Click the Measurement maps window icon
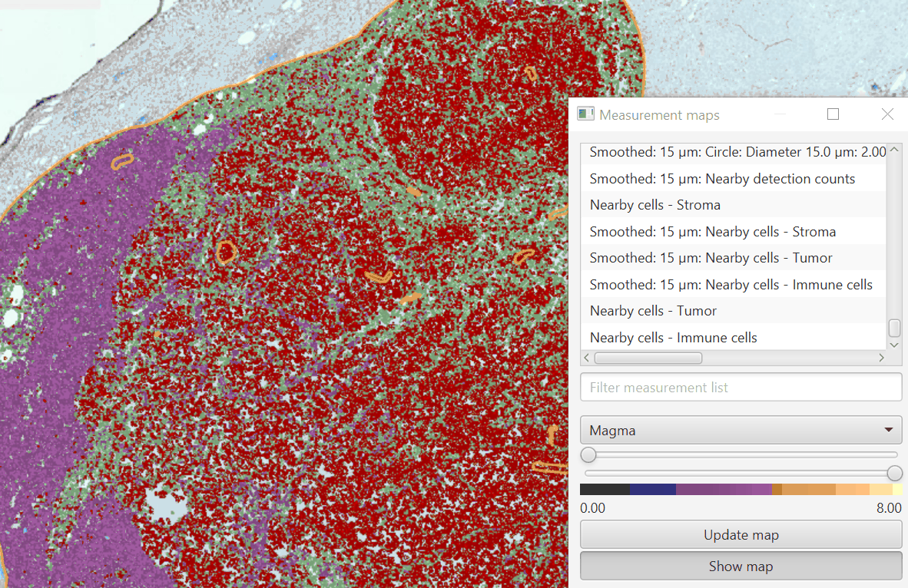Screen dimensions: 908x588 585,114
